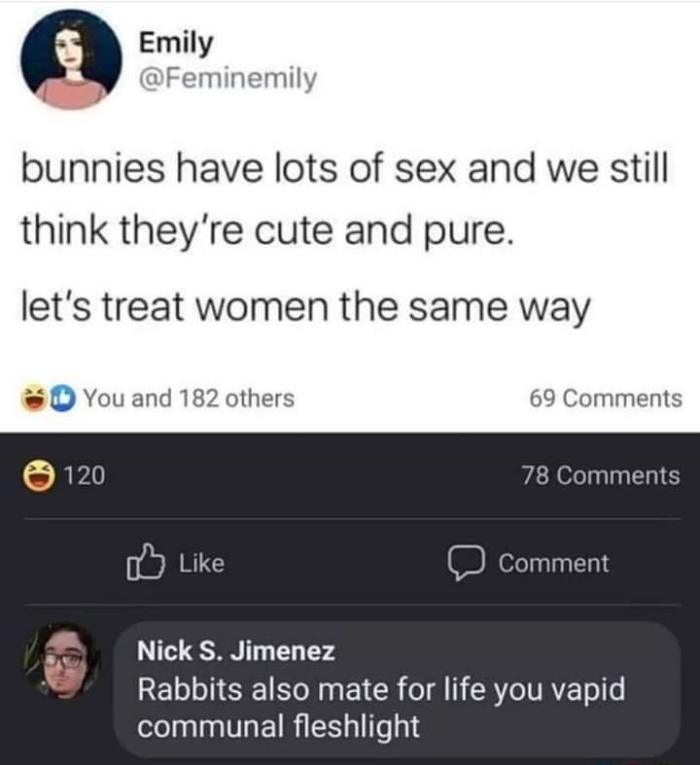
Task: Click the 'Rabbits also mate for life' comment bubble
Action: coord(397,689)
